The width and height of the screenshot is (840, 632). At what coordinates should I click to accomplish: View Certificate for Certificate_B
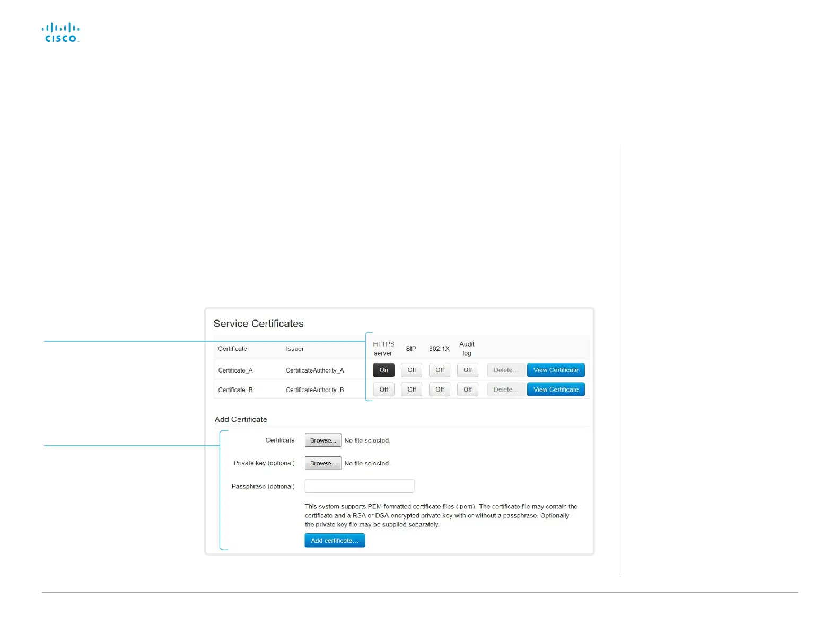[x=556, y=389]
